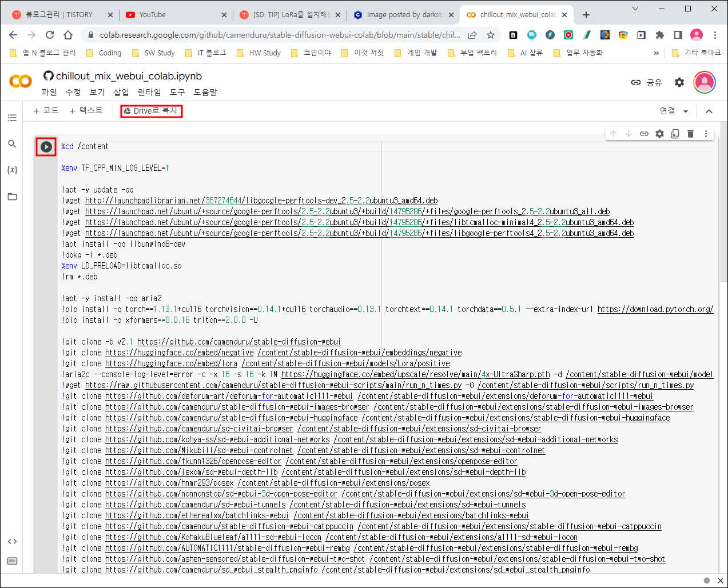Open the 업무 자동화 bookmark folder
This screenshot has height=588, width=728.
tap(578, 53)
